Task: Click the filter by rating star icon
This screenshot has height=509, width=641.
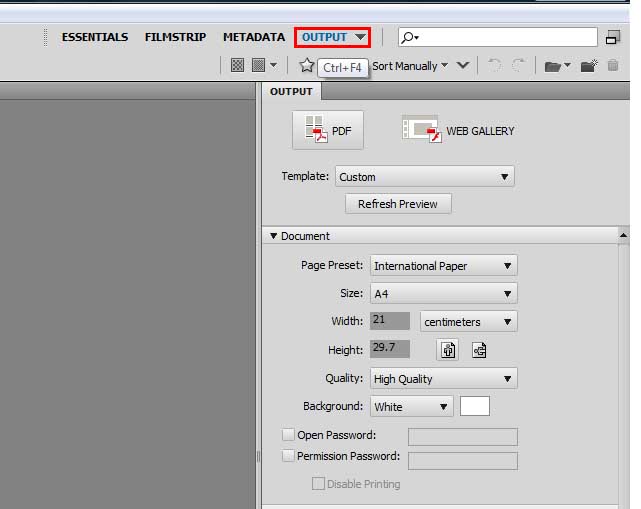Action: [307, 66]
